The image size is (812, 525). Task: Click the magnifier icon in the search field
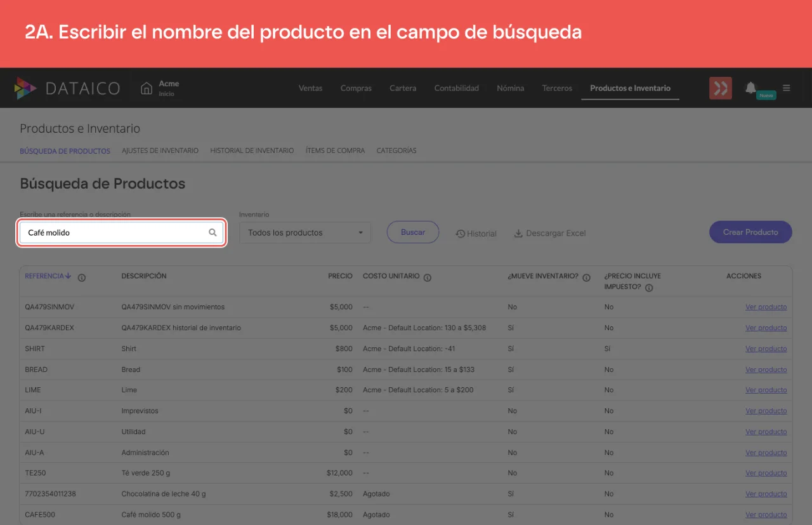[213, 232]
